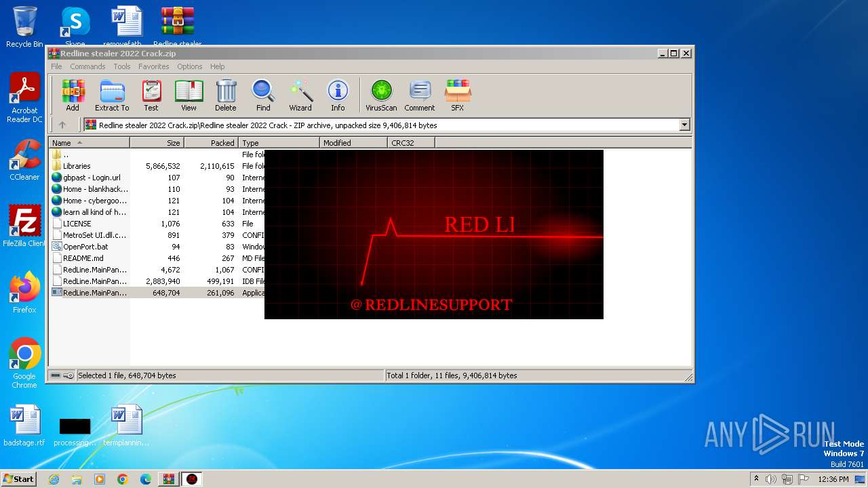
Task: Go up one folder level arrow
Action: [x=62, y=125]
